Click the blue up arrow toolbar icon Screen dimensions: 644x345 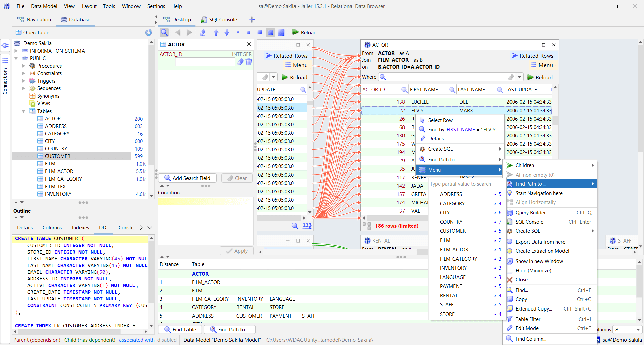point(216,32)
